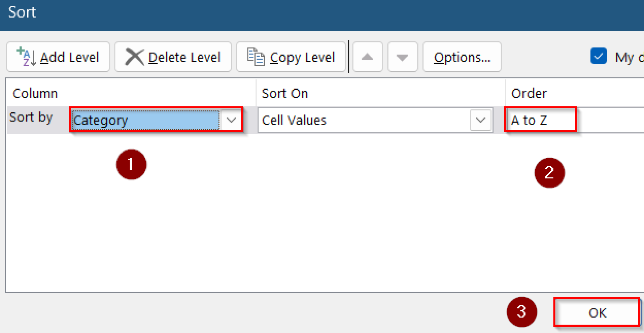This screenshot has height=333, width=644.
Task: Click the Add Level A-Z plus icon
Action: (25, 56)
